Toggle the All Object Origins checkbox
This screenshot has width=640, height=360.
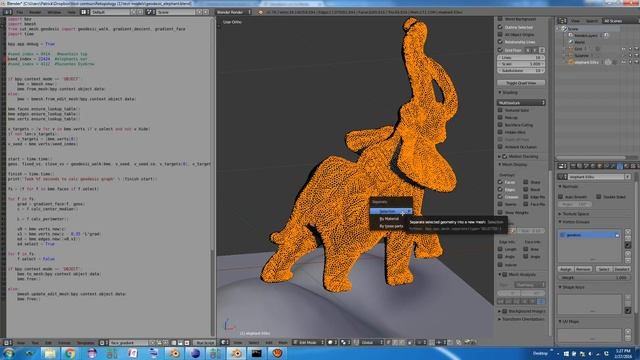[x=500, y=34]
